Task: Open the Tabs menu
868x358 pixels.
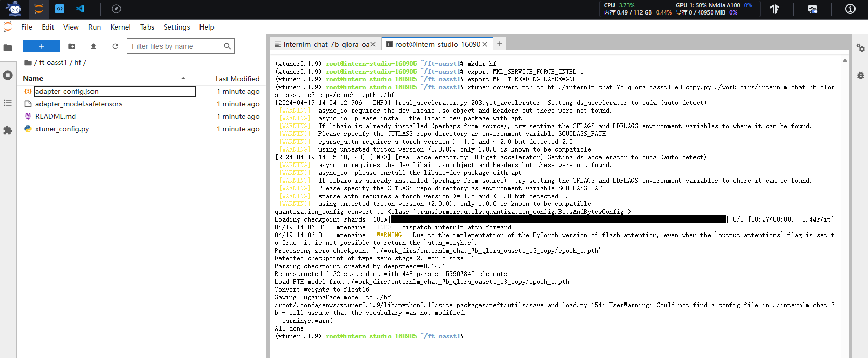Action: click(147, 27)
